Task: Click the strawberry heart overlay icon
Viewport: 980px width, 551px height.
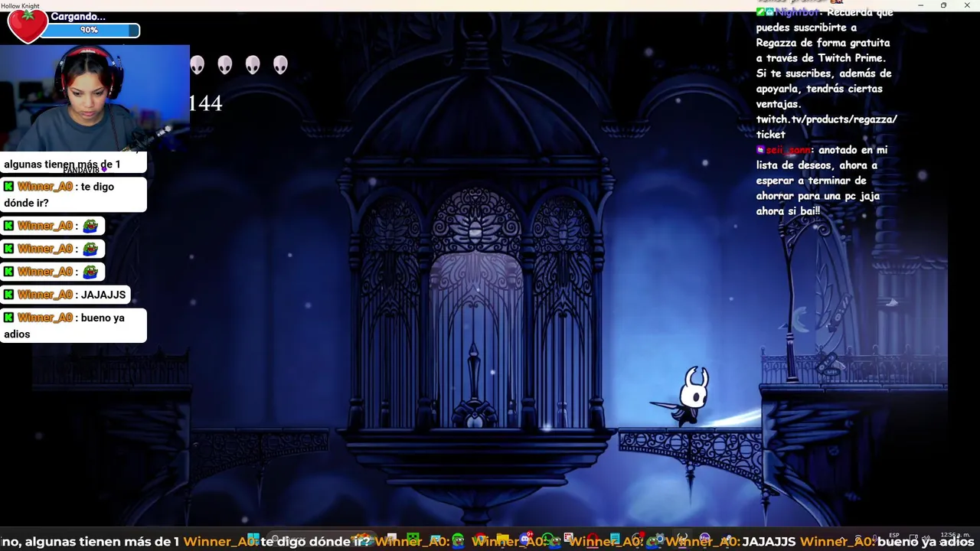Action: click(x=27, y=26)
